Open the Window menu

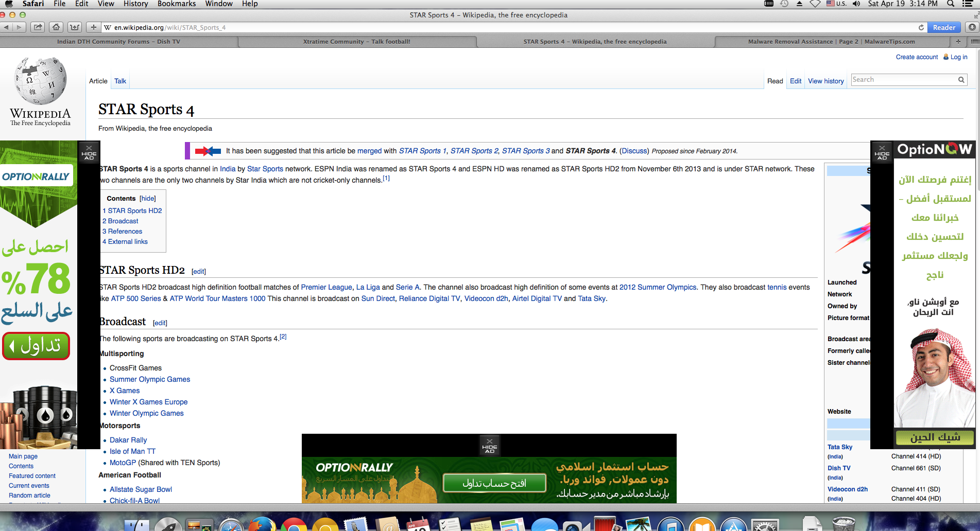point(219,4)
